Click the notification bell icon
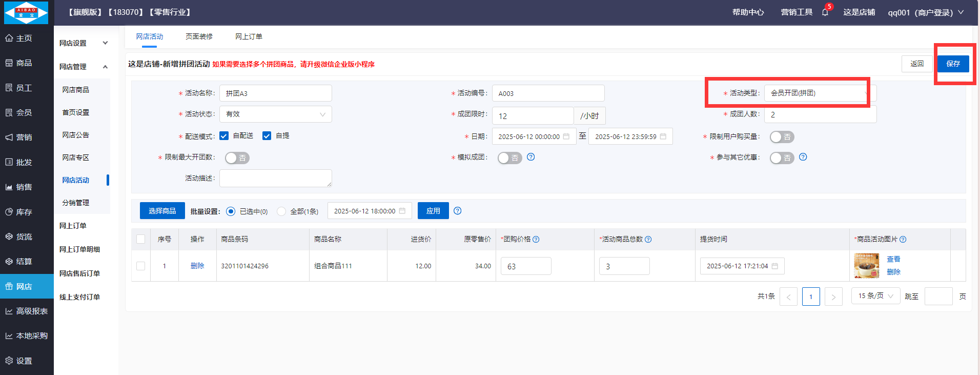 [825, 12]
